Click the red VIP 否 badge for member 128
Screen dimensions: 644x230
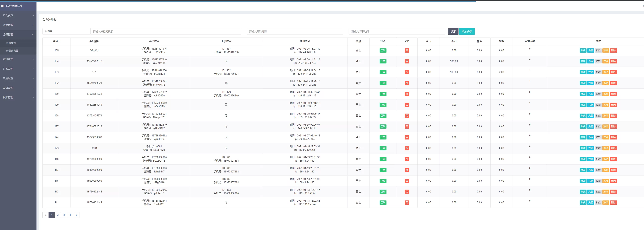tap(407, 116)
